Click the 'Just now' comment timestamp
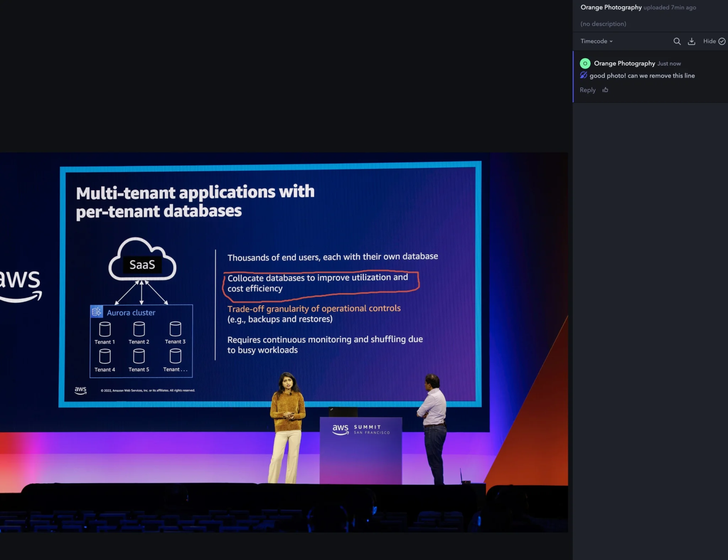 point(669,64)
